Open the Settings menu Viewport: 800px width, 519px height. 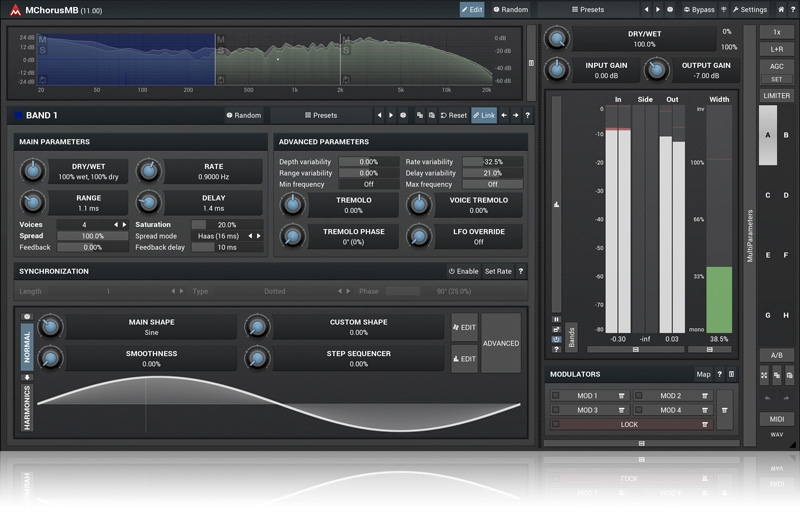pyautogui.click(x=749, y=9)
